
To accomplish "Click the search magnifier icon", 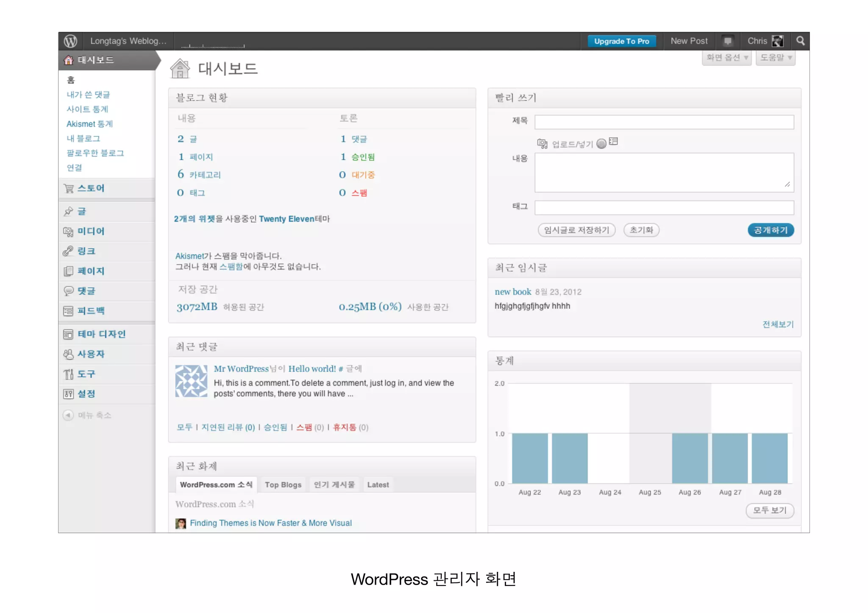I will pyautogui.click(x=800, y=41).
